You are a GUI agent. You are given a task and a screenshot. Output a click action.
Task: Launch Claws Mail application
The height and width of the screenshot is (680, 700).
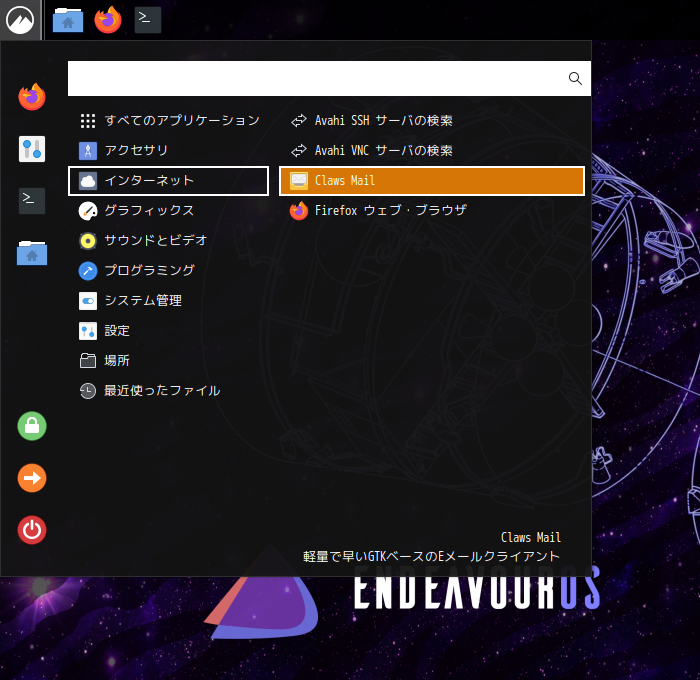point(432,181)
